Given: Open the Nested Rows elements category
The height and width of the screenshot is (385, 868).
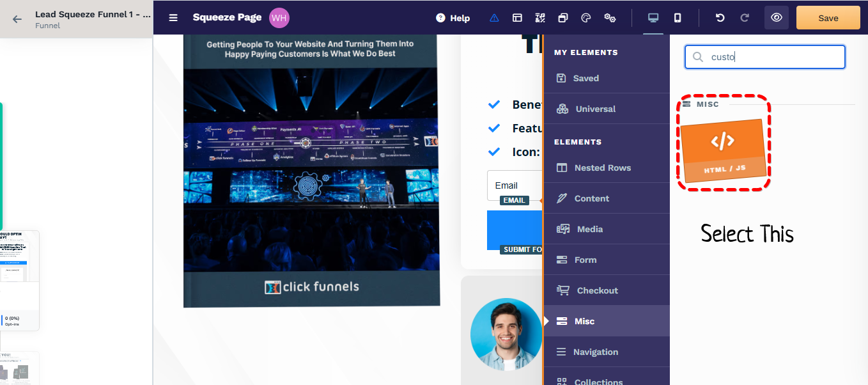Looking at the screenshot, I should [x=602, y=168].
